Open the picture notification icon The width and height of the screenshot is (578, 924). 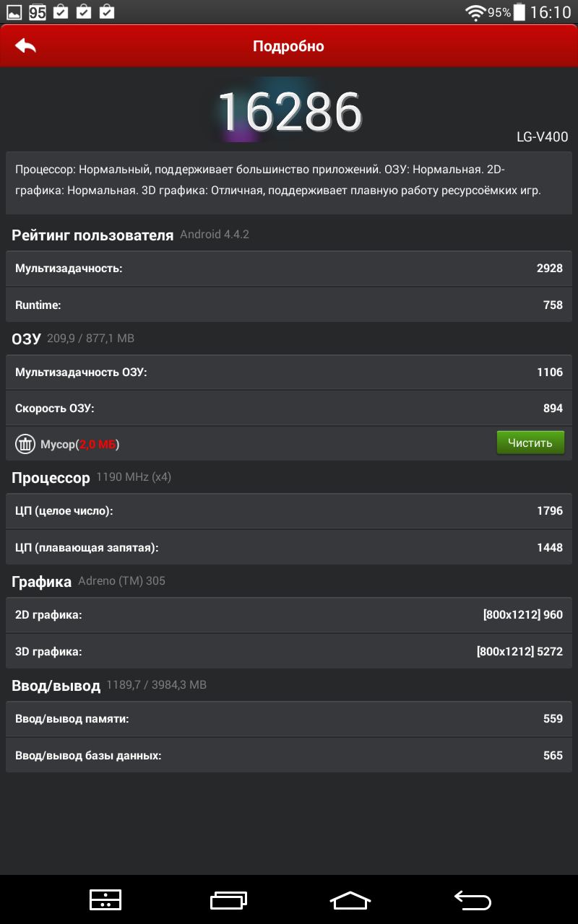[14, 12]
